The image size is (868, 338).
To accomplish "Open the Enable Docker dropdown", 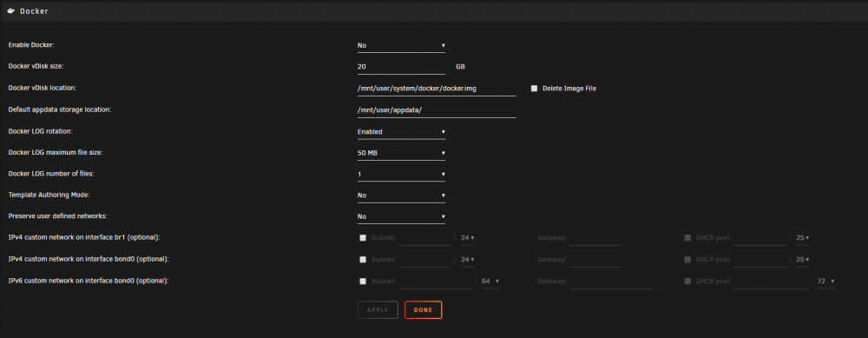I will (401, 45).
